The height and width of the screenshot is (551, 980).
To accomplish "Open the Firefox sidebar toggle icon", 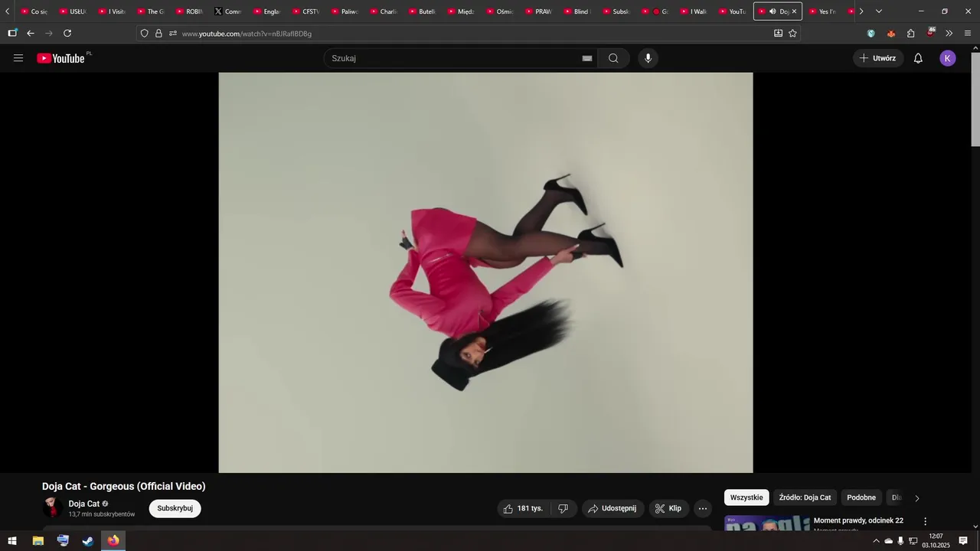I will 12,33.
